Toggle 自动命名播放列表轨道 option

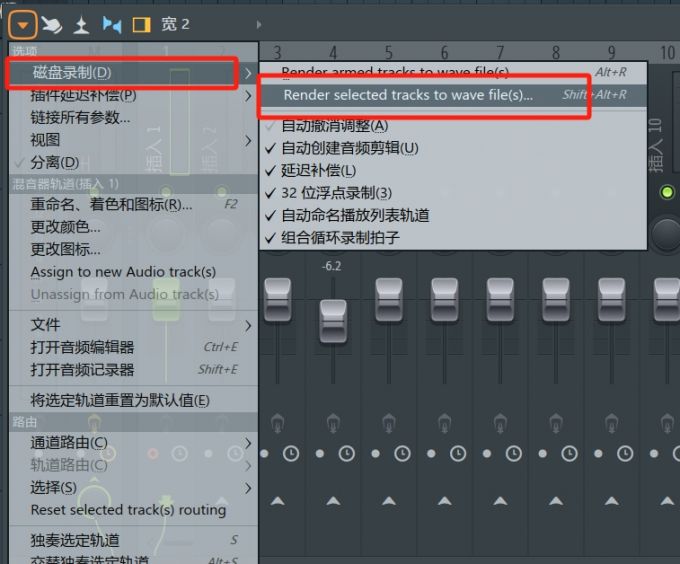(453, 215)
